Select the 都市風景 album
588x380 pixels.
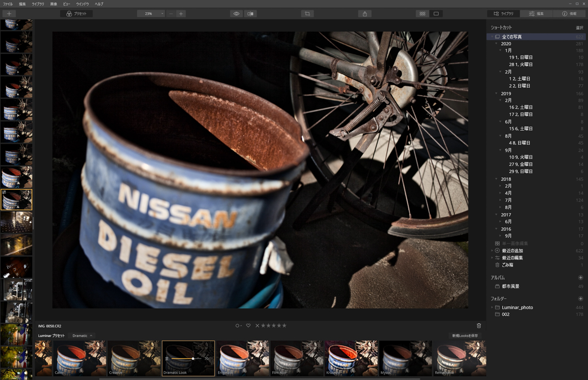pos(538,286)
